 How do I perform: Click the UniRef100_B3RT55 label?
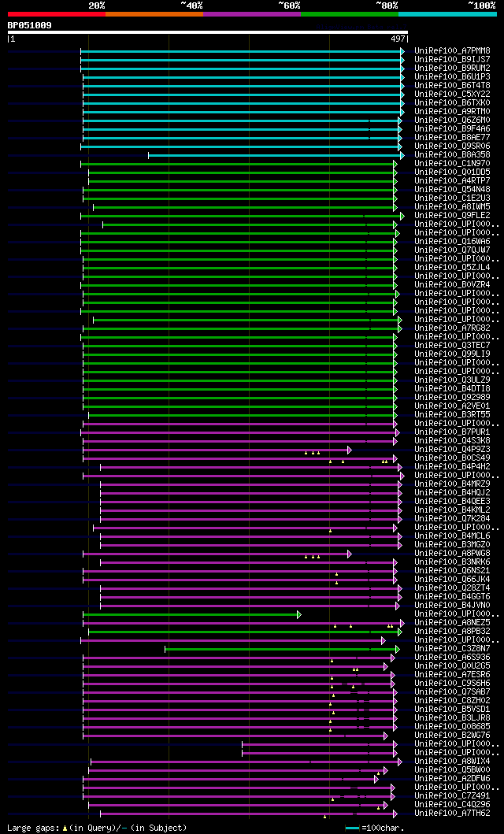453,415
